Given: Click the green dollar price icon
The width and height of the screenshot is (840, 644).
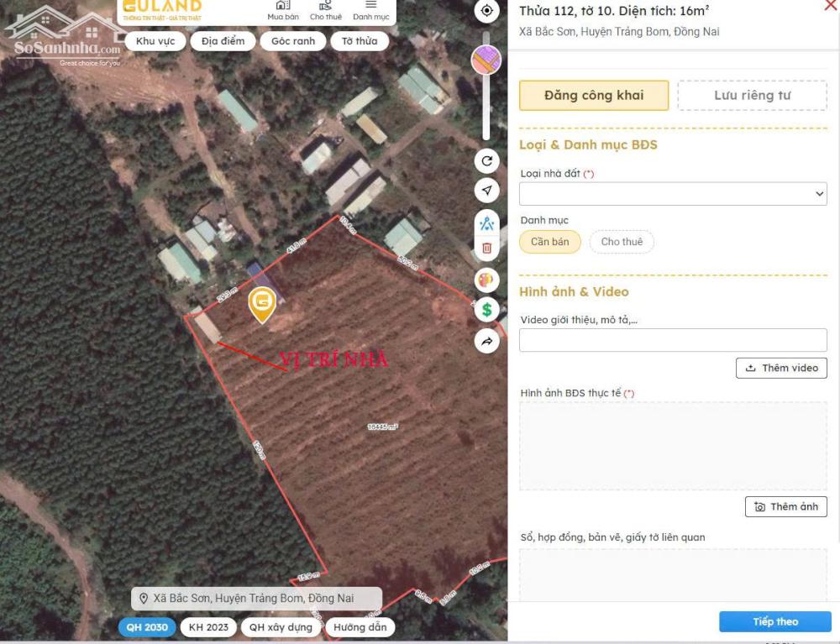Looking at the screenshot, I should (x=486, y=310).
